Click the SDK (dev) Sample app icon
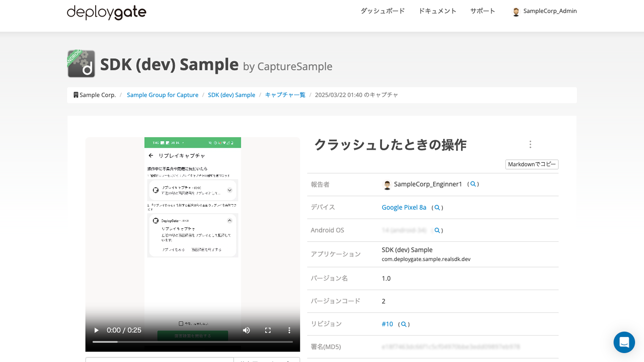644x362 pixels. (81, 63)
